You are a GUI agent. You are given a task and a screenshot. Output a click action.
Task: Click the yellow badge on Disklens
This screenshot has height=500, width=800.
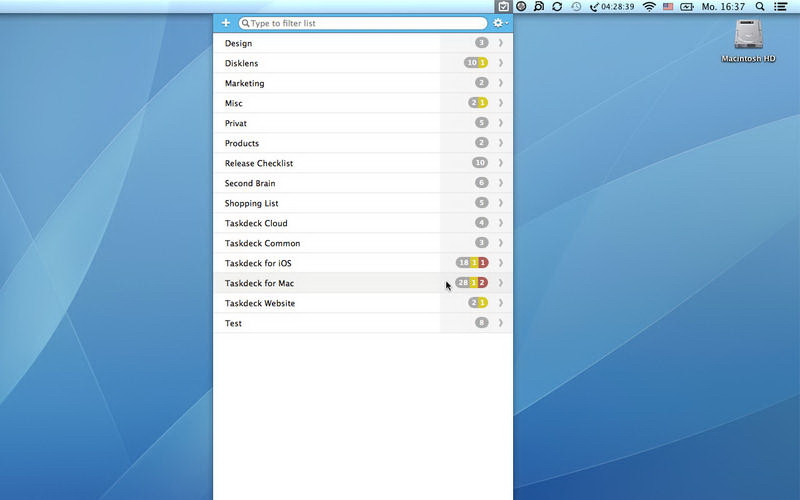(x=483, y=63)
